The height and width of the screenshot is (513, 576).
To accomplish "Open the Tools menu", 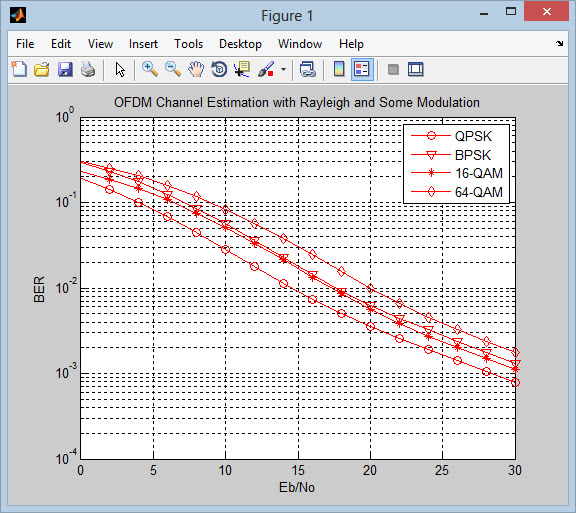I will point(188,44).
